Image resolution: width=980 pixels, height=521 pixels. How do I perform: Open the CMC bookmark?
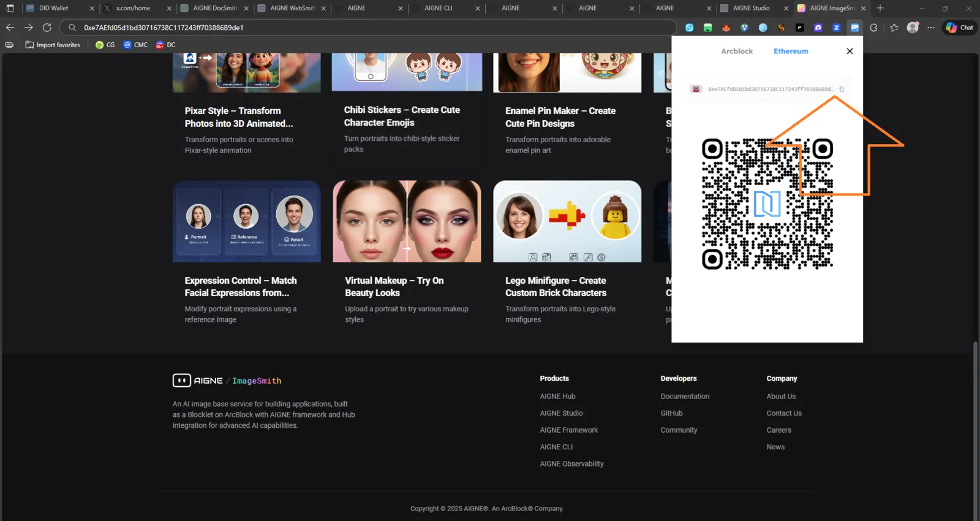(135, 45)
